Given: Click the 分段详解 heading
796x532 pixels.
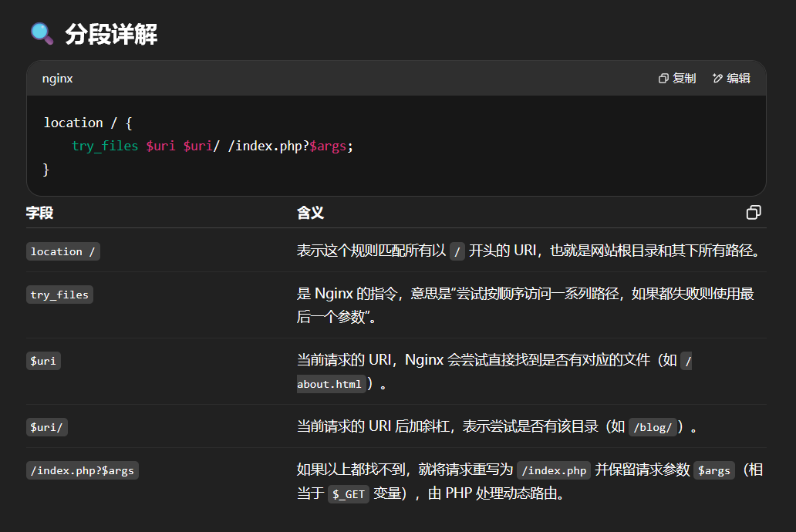Looking at the screenshot, I should [x=111, y=34].
